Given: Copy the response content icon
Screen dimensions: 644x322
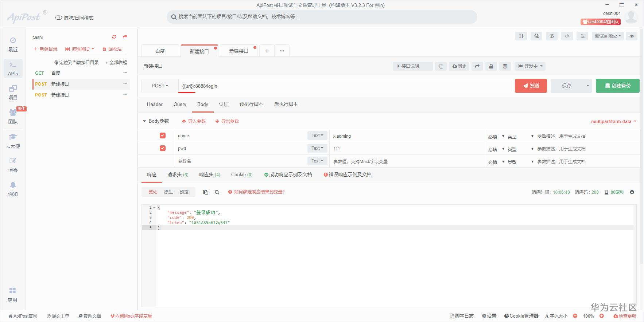Looking at the screenshot, I should (206, 192).
